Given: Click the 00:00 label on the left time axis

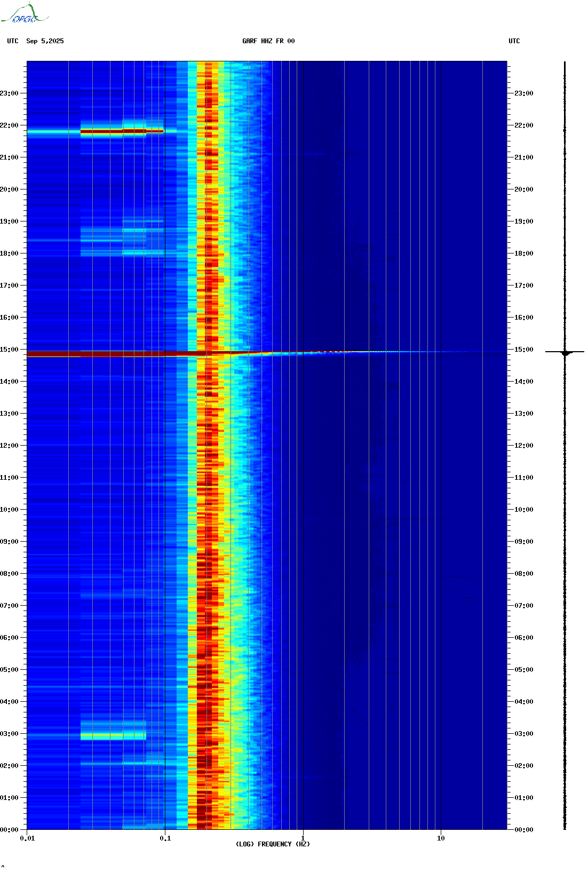Looking at the screenshot, I should [9, 830].
